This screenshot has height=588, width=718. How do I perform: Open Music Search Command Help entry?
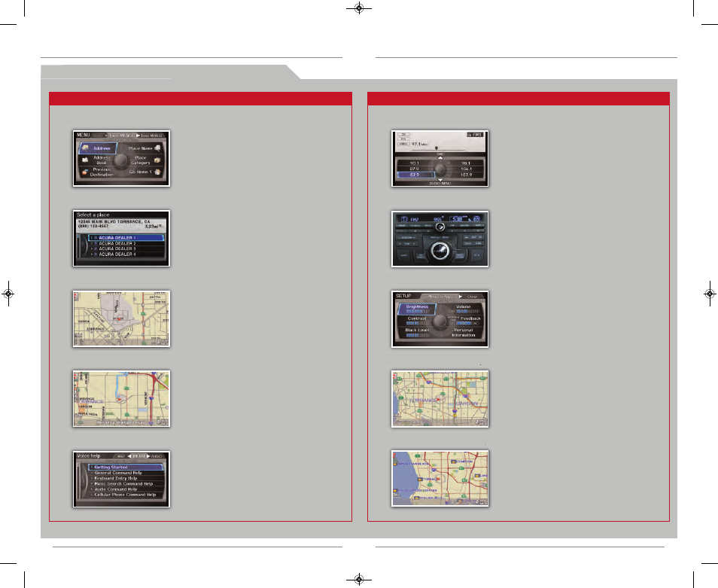tap(126, 483)
